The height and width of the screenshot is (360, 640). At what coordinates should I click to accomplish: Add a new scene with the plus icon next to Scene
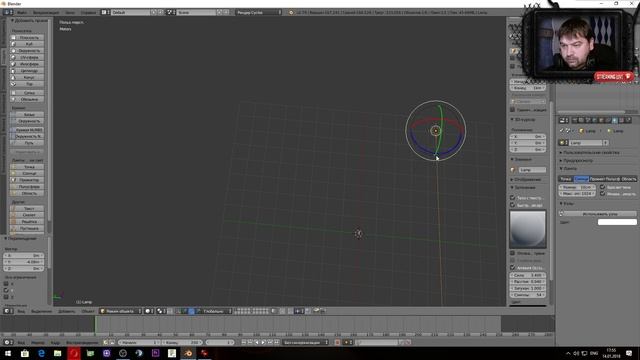(220, 12)
